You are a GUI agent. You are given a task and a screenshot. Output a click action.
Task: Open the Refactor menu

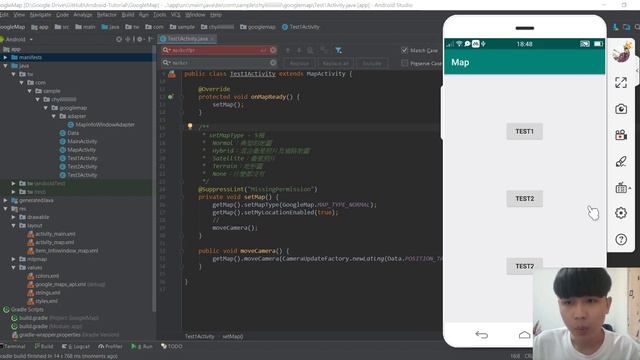[107, 15]
